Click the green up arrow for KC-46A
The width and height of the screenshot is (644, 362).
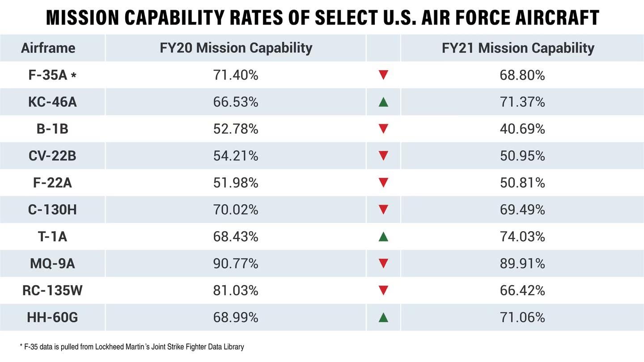[x=383, y=102]
